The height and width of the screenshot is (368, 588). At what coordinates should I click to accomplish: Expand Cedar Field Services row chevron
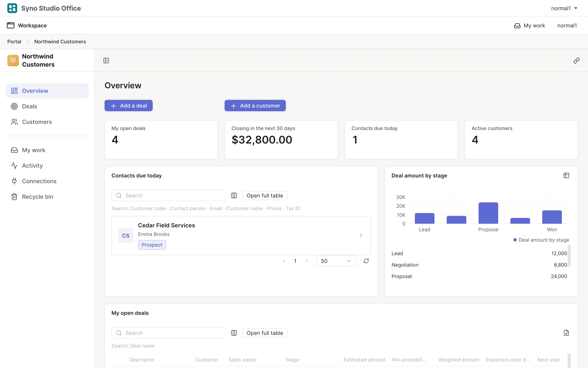click(361, 235)
